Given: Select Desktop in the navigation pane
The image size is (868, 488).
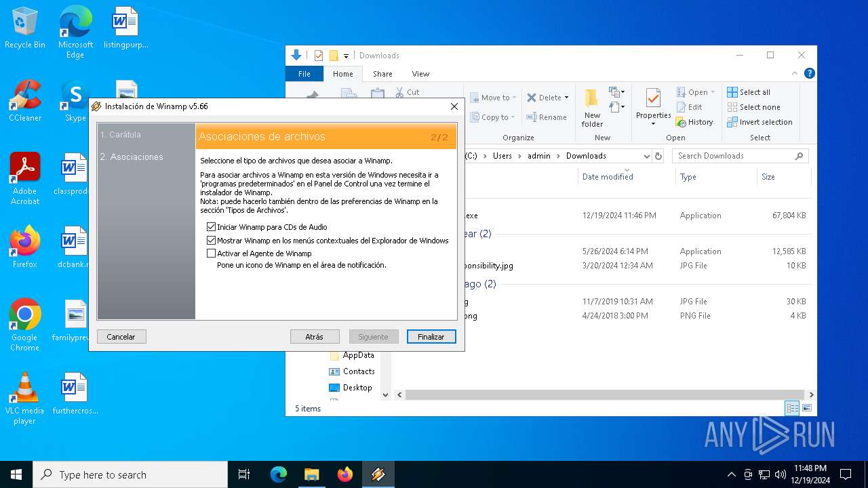Looking at the screenshot, I should click(350, 388).
